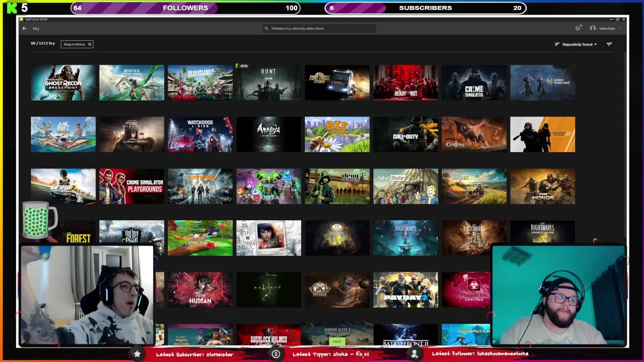Open the Naposledy hrané sort dropdown
644x362 pixels.
click(580, 44)
